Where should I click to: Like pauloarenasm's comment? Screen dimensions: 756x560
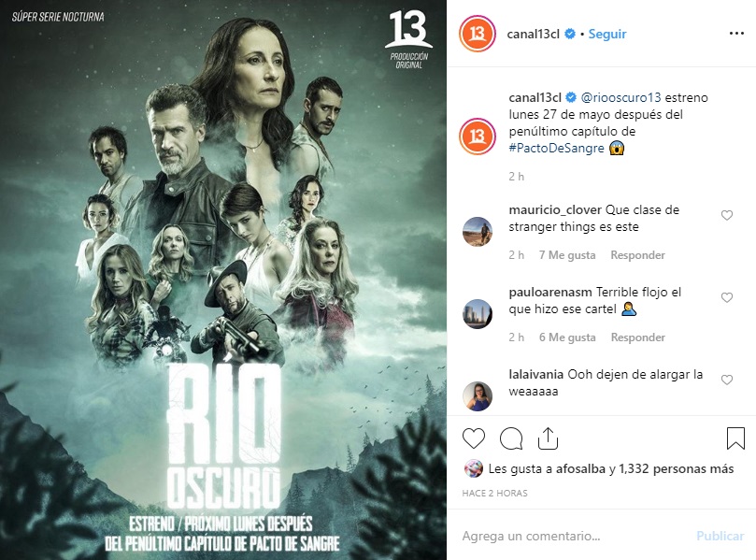[727, 297]
